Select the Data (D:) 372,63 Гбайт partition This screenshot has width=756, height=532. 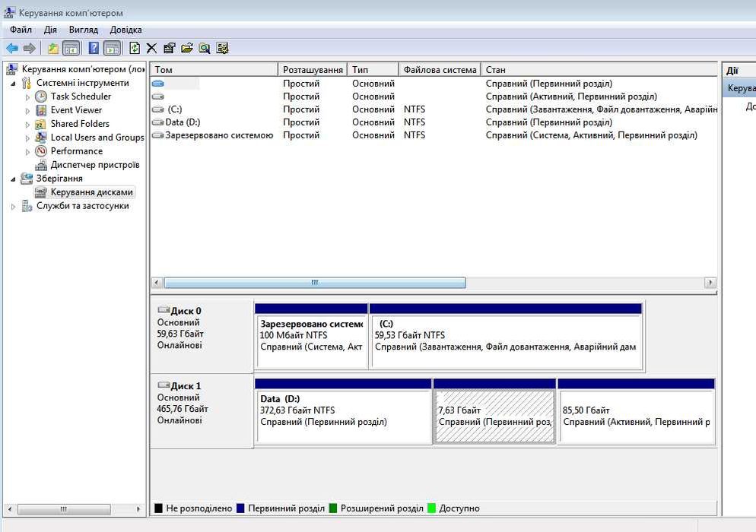343,411
